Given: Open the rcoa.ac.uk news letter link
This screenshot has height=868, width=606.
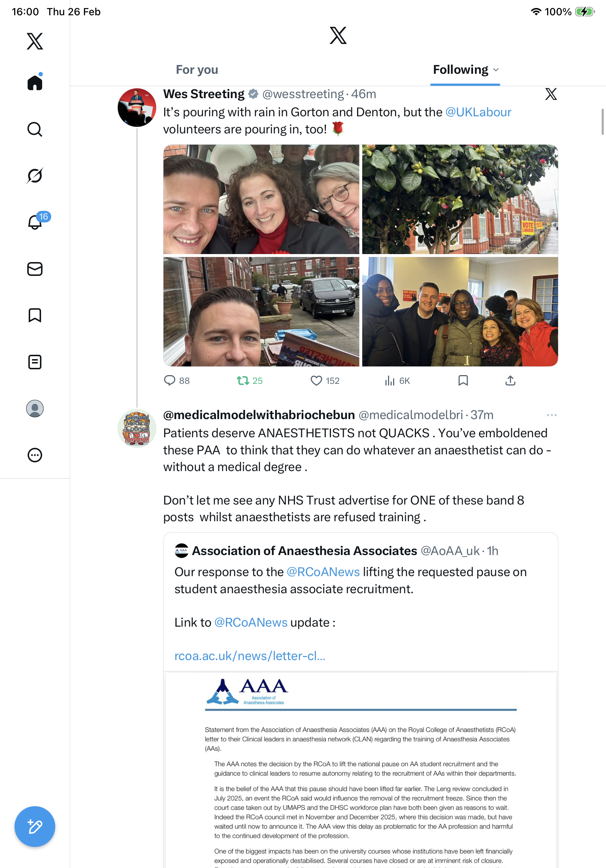Looking at the screenshot, I should (250, 656).
